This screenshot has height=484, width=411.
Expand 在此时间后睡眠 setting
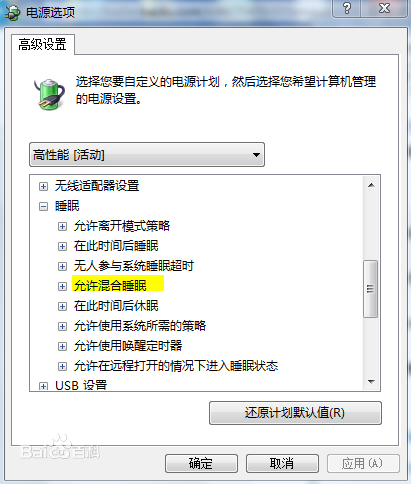(62, 246)
